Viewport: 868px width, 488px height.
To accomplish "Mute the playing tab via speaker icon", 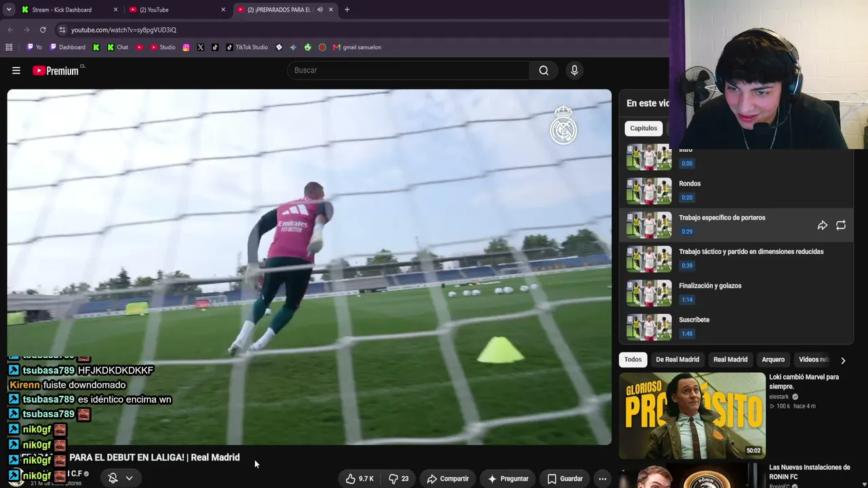I will (x=319, y=9).
